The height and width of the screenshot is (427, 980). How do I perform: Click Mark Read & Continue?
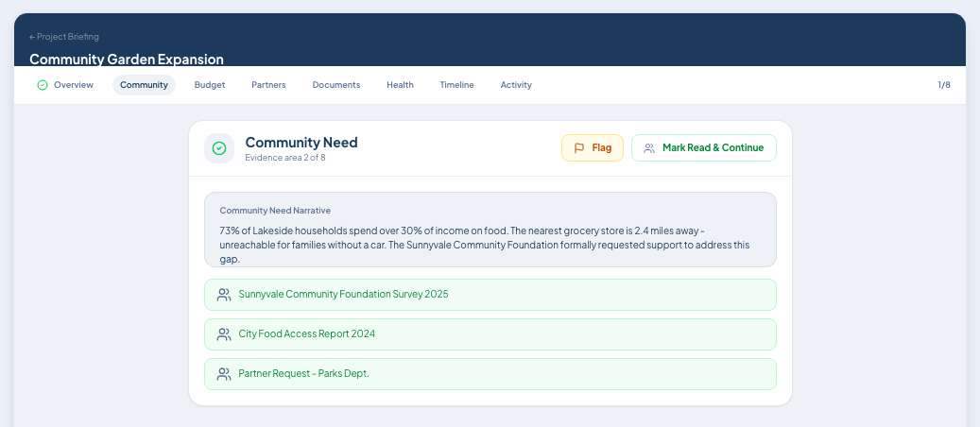point(704,148)
